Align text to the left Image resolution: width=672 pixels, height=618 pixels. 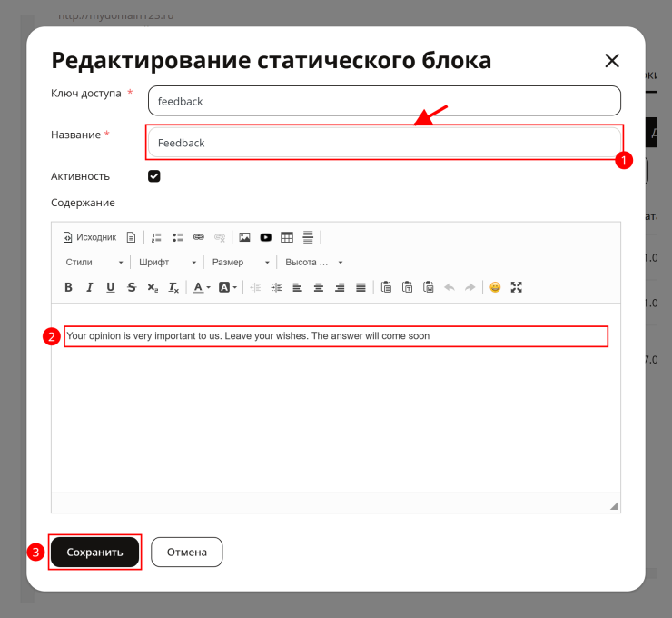tap(298, 287)
